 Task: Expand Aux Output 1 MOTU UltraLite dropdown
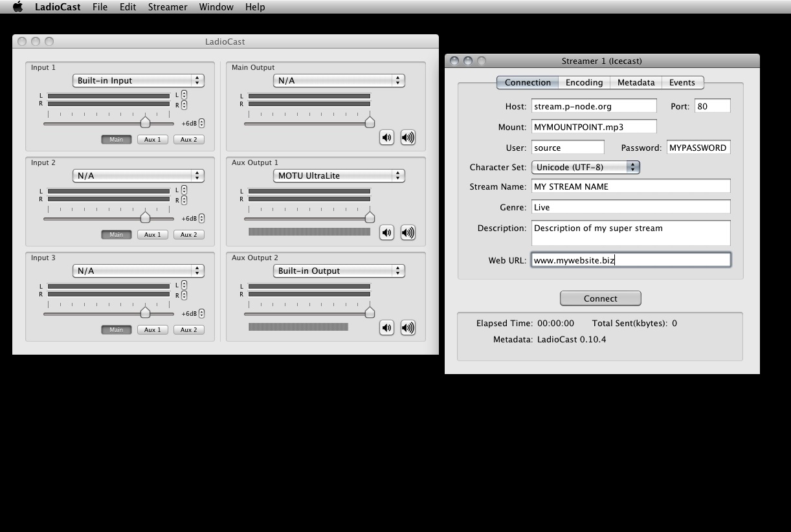click(339, 175)
